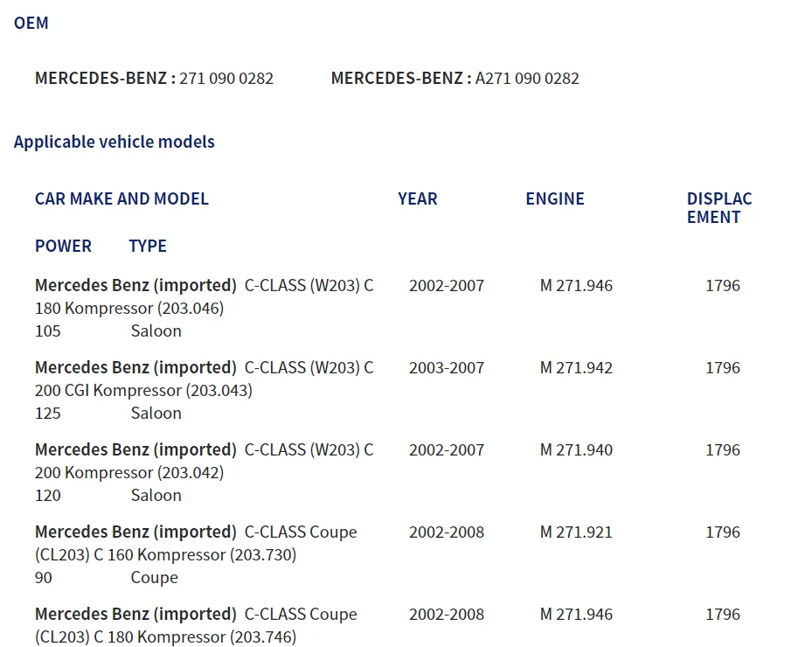Click engine "M 271.946" in the 203.046 row
The image size is (812, 647).
tap(576, 285)
